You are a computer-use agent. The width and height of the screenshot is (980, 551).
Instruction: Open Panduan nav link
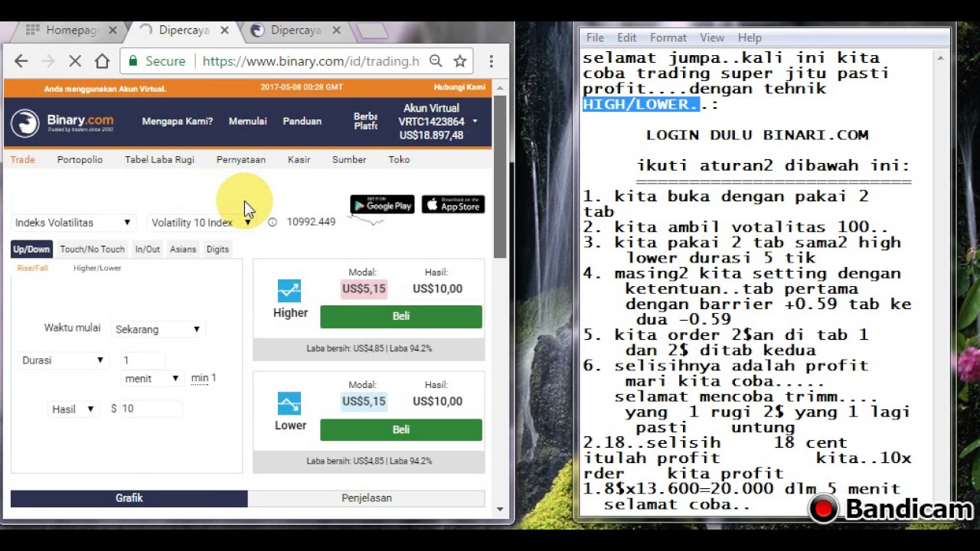coord(302,121)
